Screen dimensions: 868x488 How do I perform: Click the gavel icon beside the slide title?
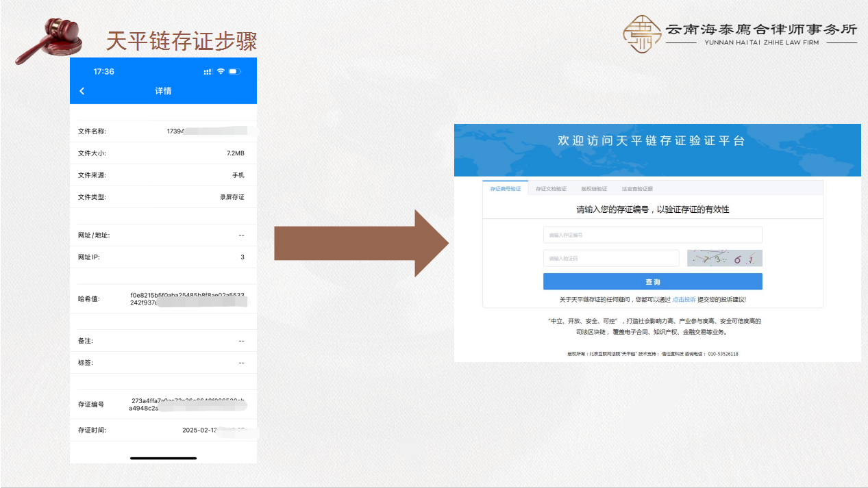coord(49,40)
